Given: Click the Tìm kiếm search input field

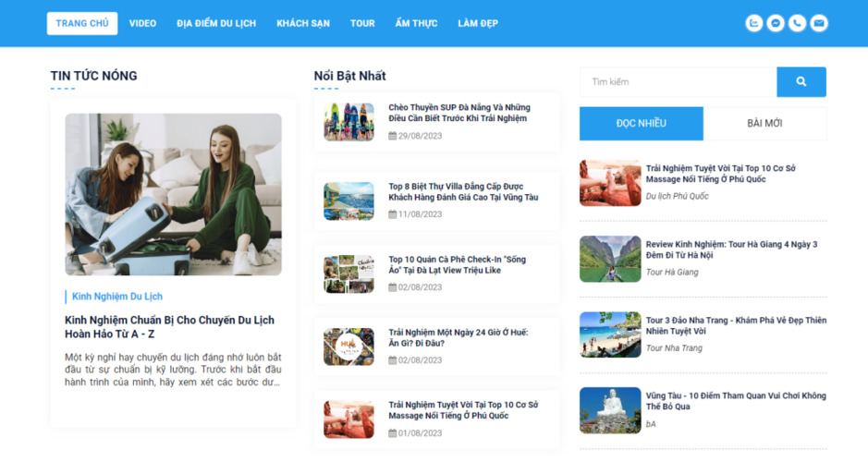Looking at the screenshot, I should [x=678, y=82].
